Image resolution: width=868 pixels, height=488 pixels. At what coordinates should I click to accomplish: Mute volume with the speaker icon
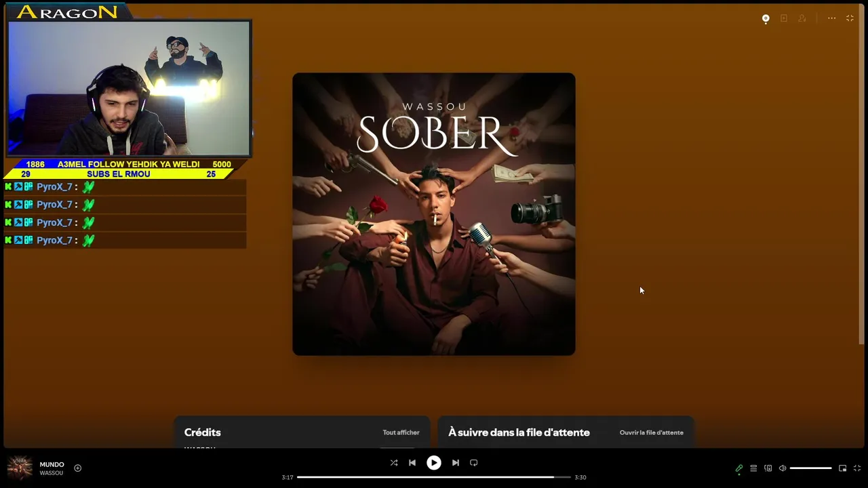coord(783,468)
